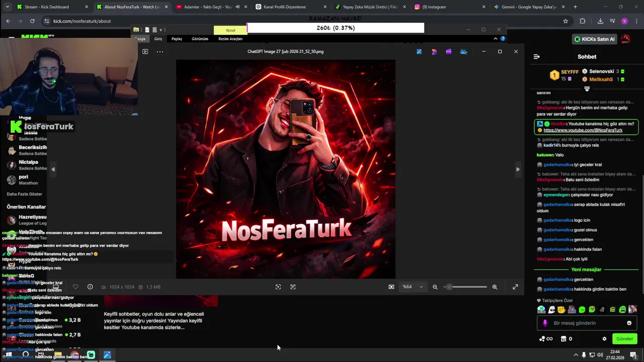
Task: Open the Paylaş tab in the Explorer ribbon
Action: pyautogui.click(x=177, y=39)
